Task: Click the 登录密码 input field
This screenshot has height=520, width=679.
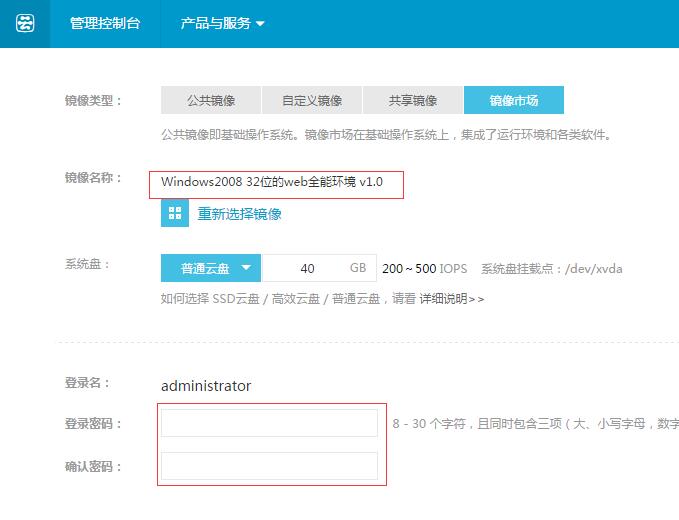Action: click(x=269, y=423)
